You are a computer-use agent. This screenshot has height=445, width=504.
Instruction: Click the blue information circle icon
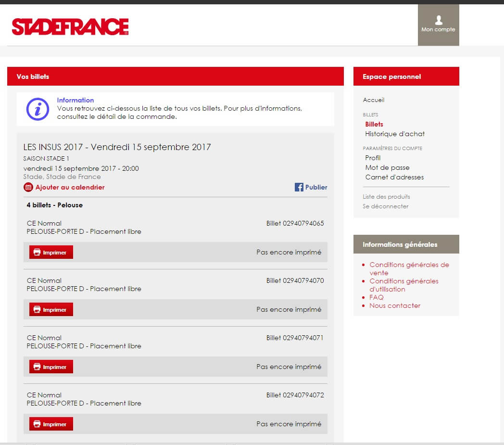coord(38,109)
